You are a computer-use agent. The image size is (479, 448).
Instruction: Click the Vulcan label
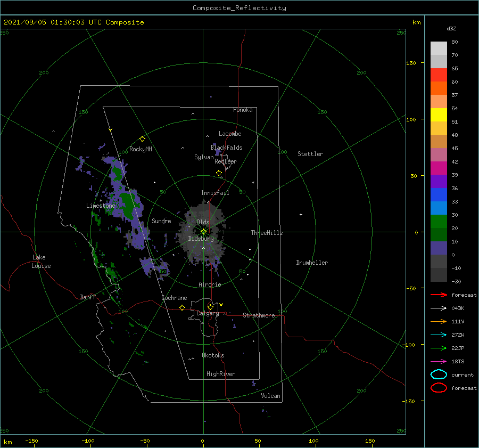(x=270, y=396)
